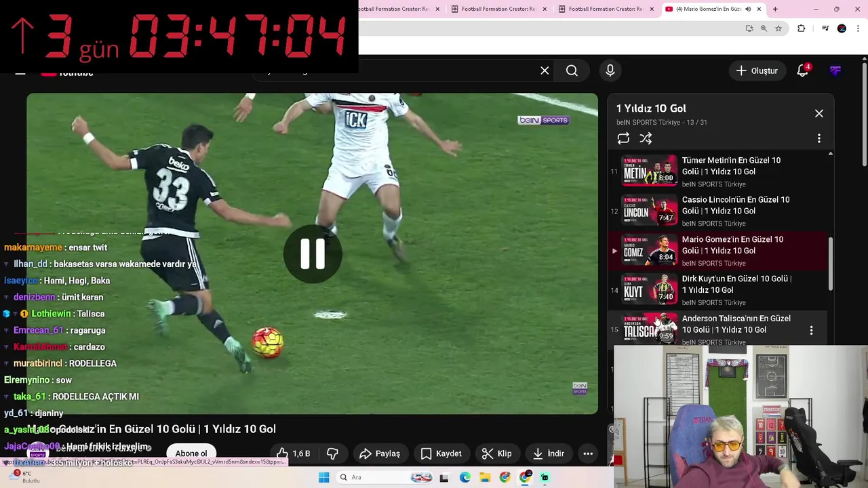The width and height of the screenshot is (868, 488).
Task: Create a clip with Klip button
Action: pyautogui.click(x=496, y=453)
